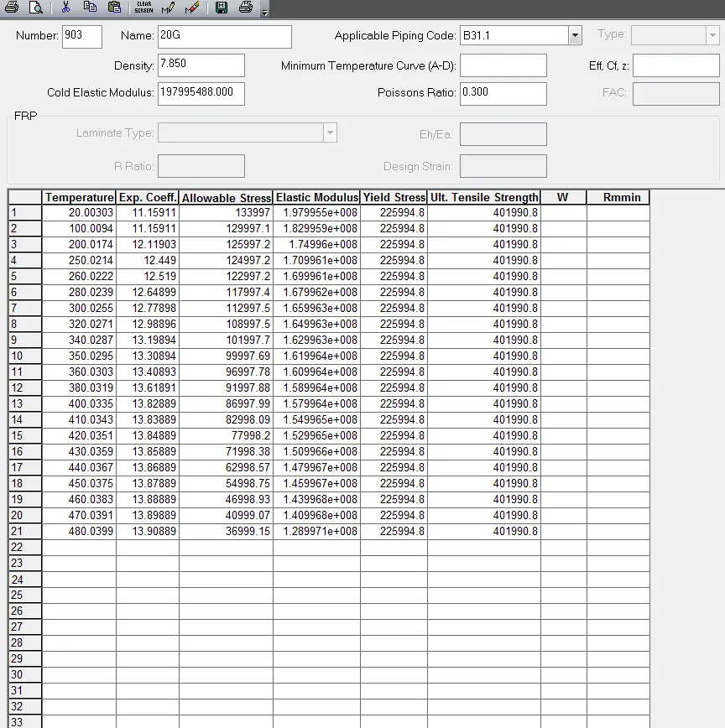Click the Temperature cell in row 1
The height and width of the screenshot is (728, 725).
click(x=79, y=213)
